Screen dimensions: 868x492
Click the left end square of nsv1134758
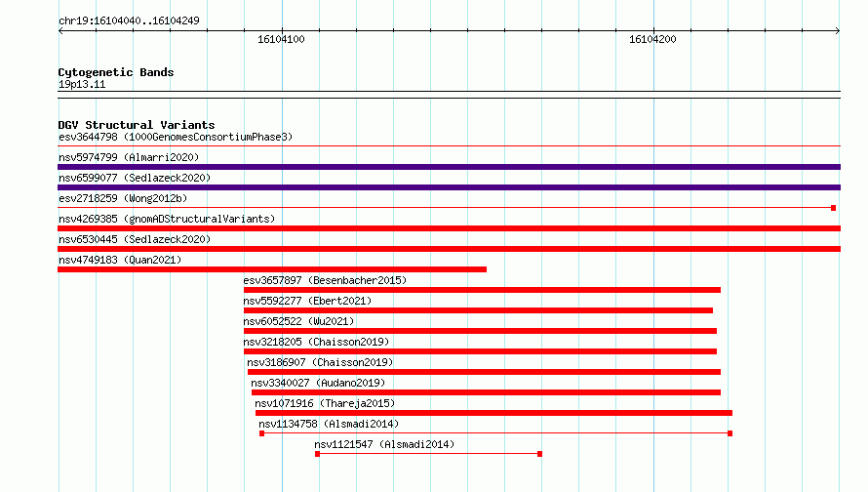261,433
